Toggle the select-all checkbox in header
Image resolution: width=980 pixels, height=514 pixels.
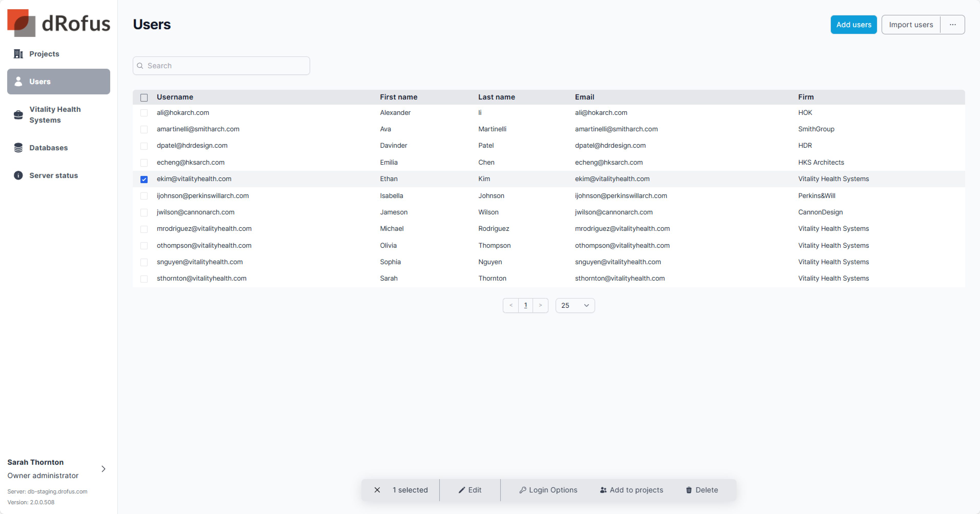point(144,97)
